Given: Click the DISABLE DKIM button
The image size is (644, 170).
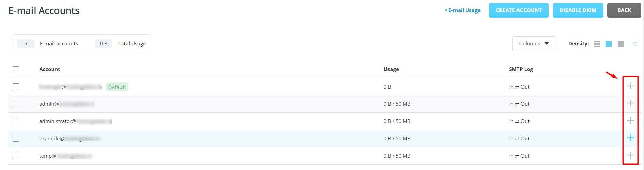Looking at the screenshot, I should 578,10.
